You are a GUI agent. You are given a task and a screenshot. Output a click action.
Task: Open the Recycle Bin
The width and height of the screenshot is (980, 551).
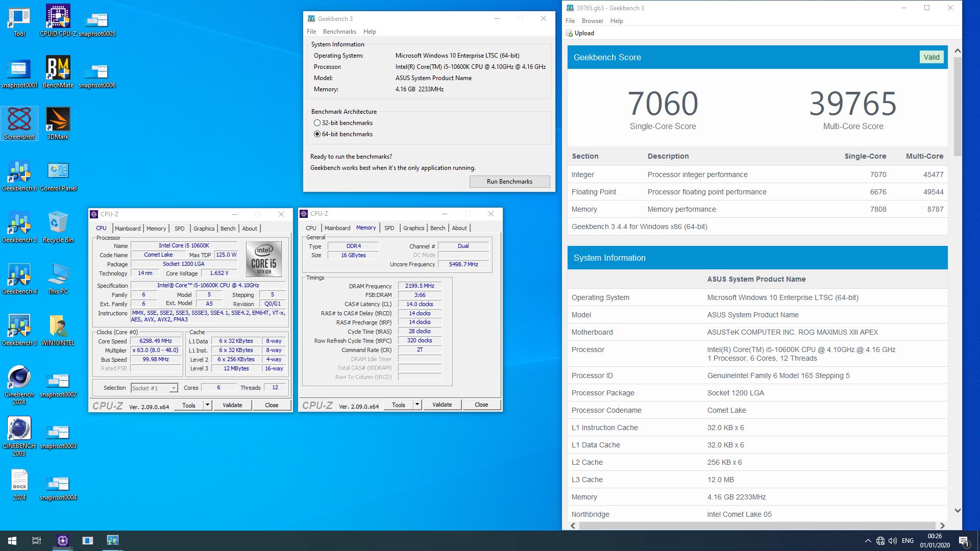[x=58, y=227]
